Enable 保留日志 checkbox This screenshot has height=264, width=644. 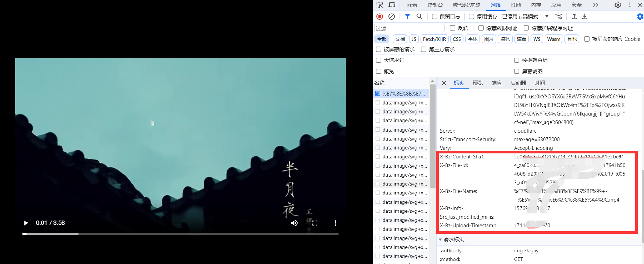pyautogui.click(x=435, y=16)
